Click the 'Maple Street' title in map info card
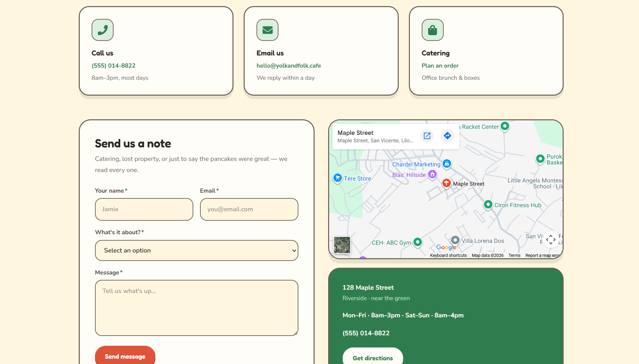639x364 pixels. [x=355, y=133]
